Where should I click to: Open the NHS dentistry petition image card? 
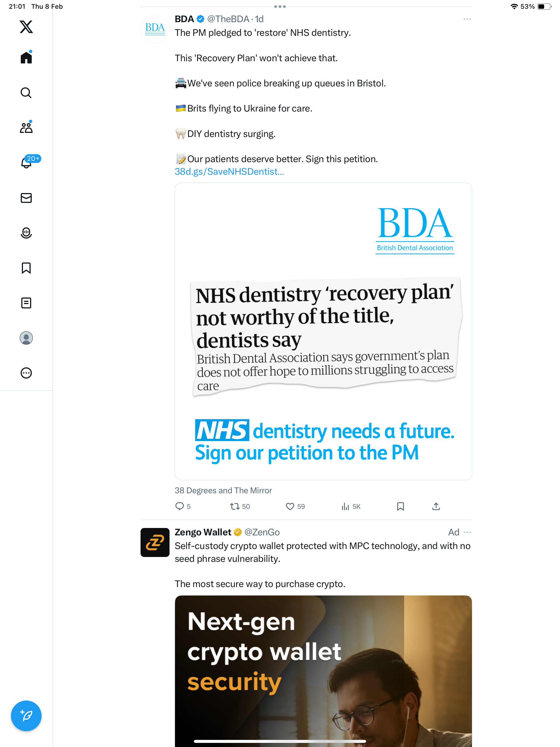(323, 331)
